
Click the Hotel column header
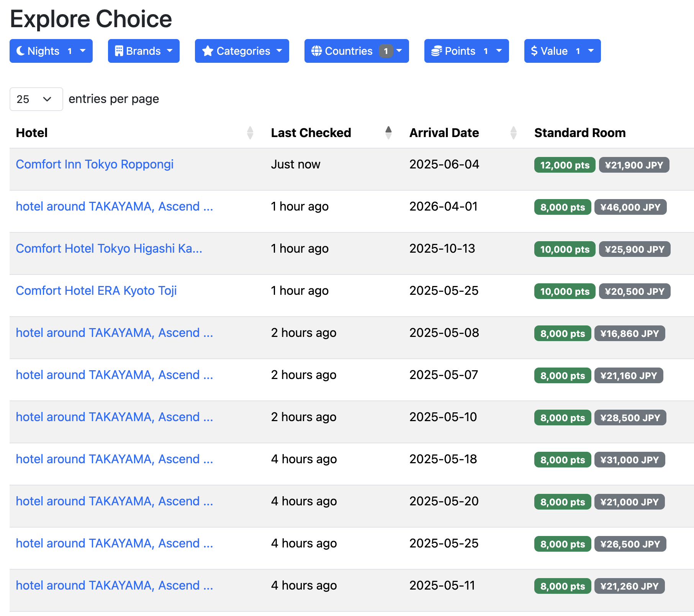[32, 133]
